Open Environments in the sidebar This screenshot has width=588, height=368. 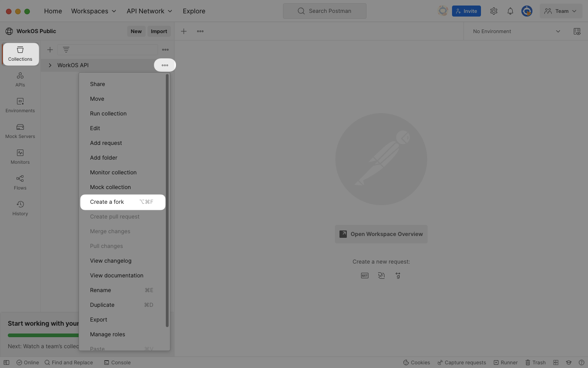tap(20, 105)
